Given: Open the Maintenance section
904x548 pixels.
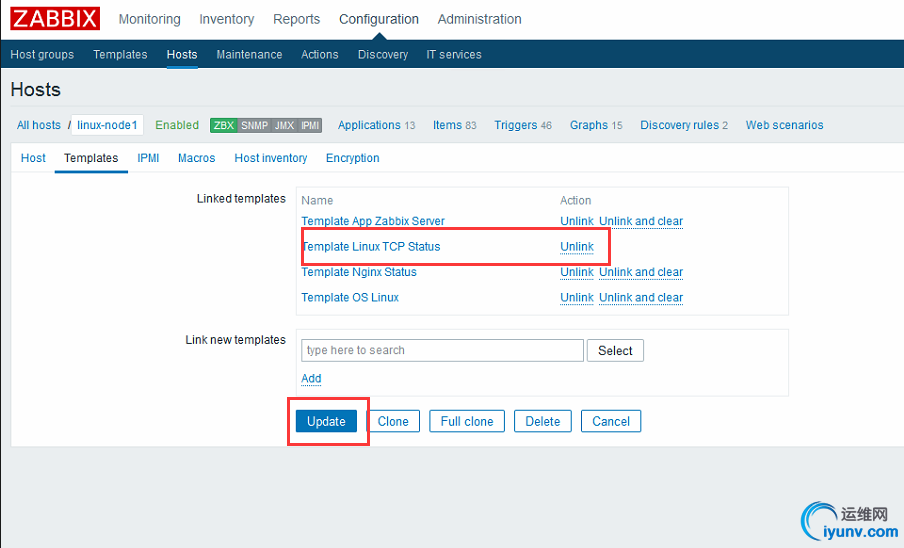Looking at the screenshot, I should (249, 54).
